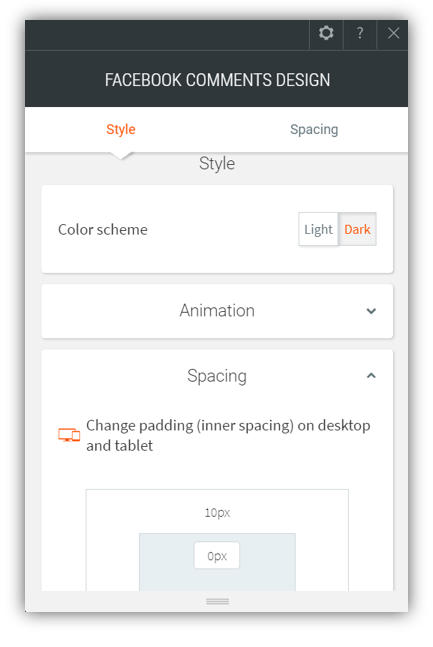
Task: Click the Color scheme label
Action: pyautogui.click(x=103, y=229)
